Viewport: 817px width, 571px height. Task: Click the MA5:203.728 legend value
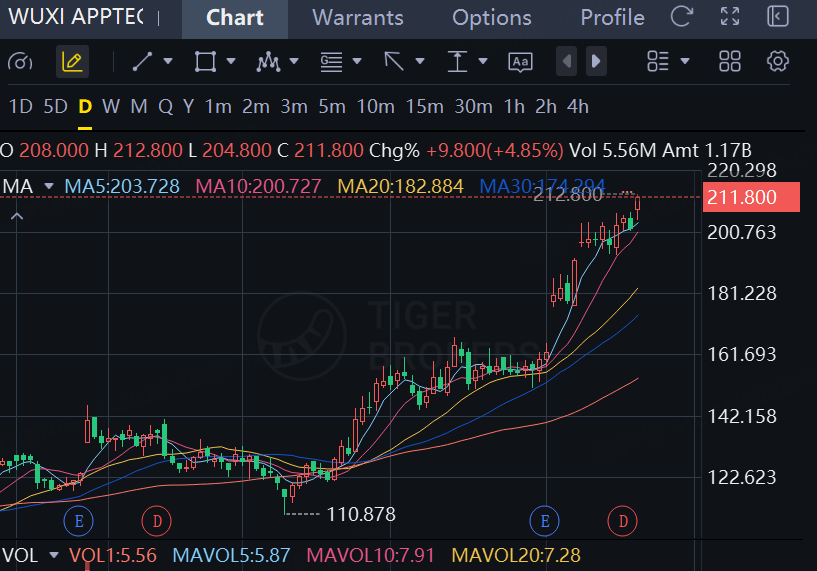point(122,186)
